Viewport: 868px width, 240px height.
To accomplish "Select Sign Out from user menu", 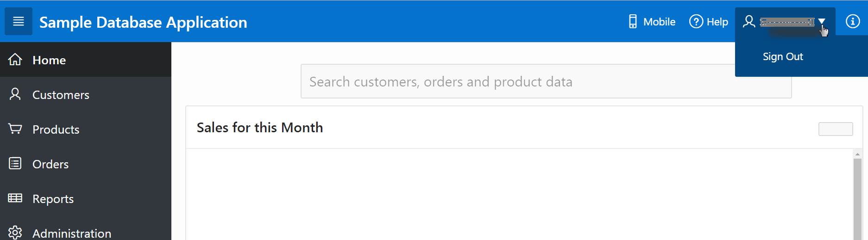I will pos(783,56).
